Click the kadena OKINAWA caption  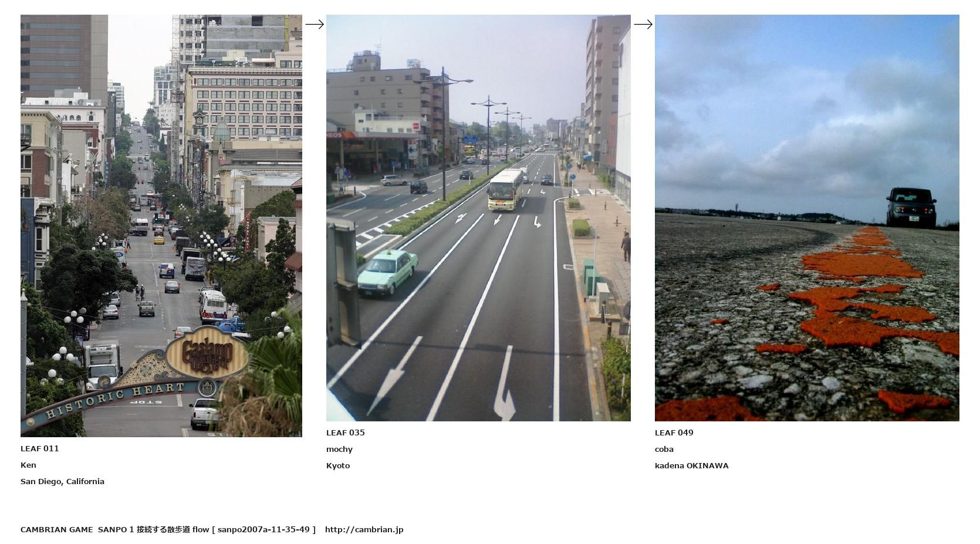coord(692,465)
